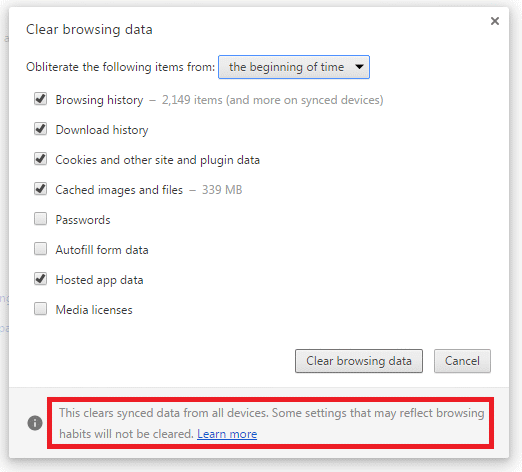Screen dimensions: 522x472
Task: Click the Download history label
Action: coord(102,130)
